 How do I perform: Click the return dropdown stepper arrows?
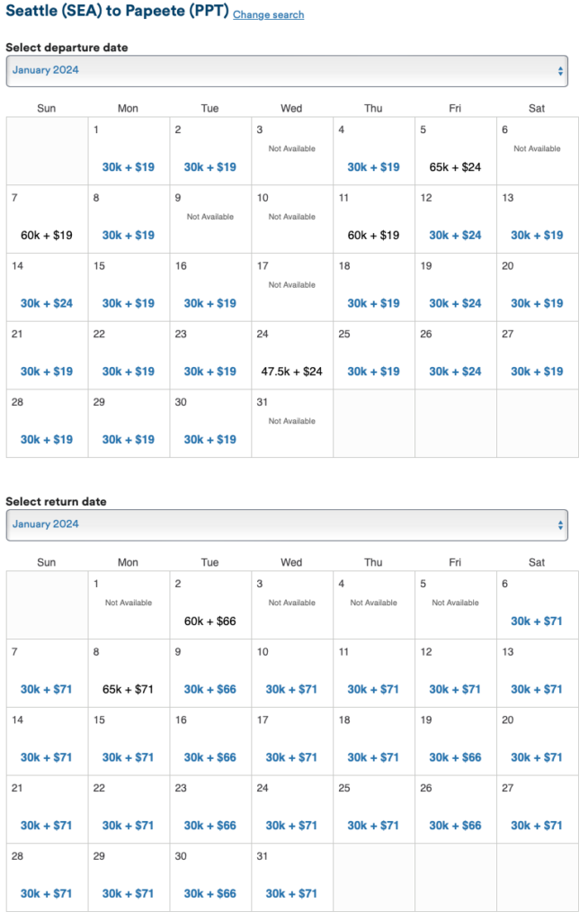[560, 524]
